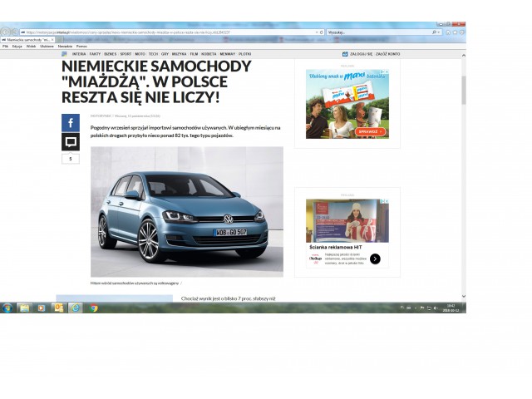This screenshot has height=399, width=532.
Task: Click the Interia hamburger menu icon
Action: coord(64,53)
